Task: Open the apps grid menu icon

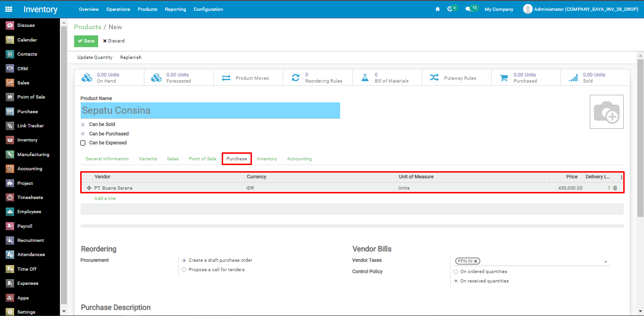Action: [x=9, y=9]
